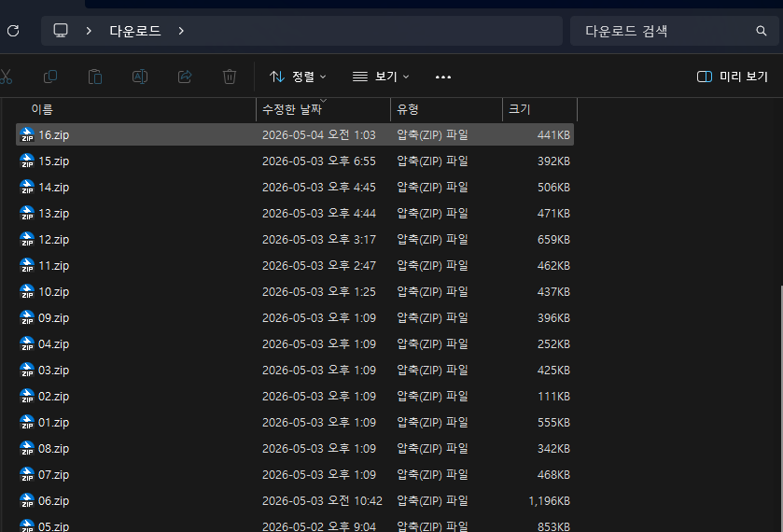This screenshot has width=783, height=532.
Task: Click the search magnifier icon
Action: [761, 31]
